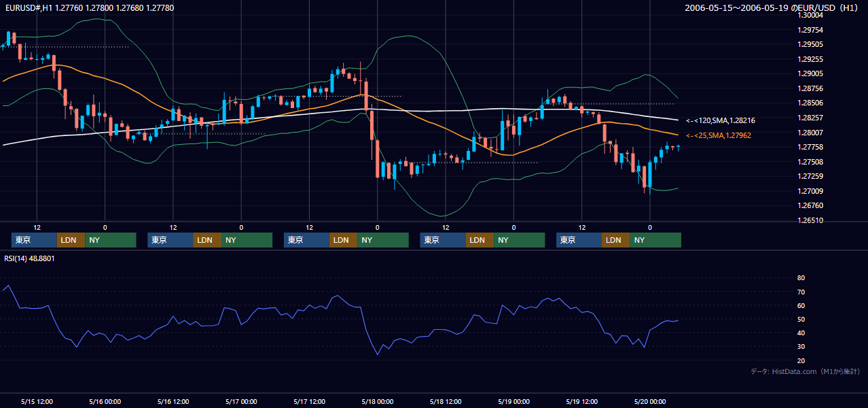Pick the 東京 session block for 5/17
868x408 pixels.
coord(306,240)
